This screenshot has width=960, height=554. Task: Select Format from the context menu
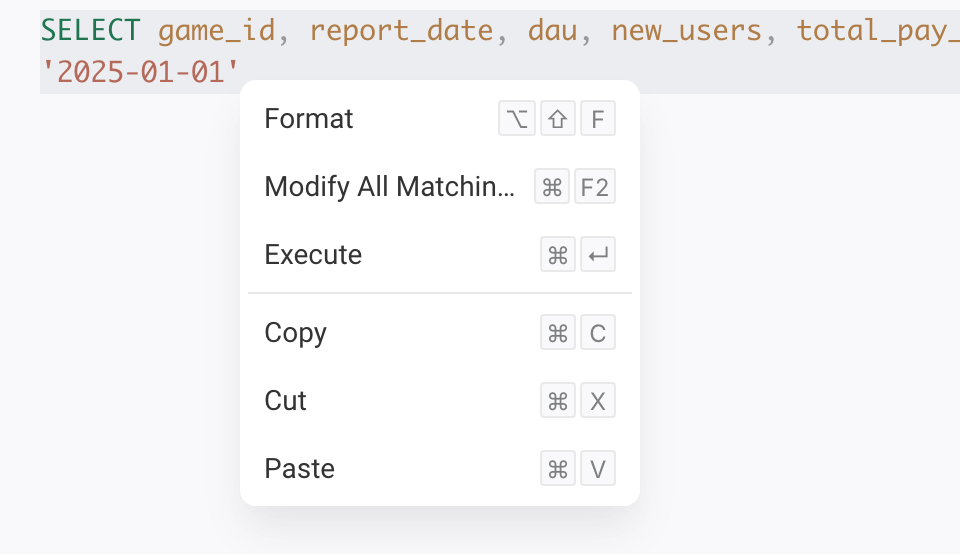(440, 119)
